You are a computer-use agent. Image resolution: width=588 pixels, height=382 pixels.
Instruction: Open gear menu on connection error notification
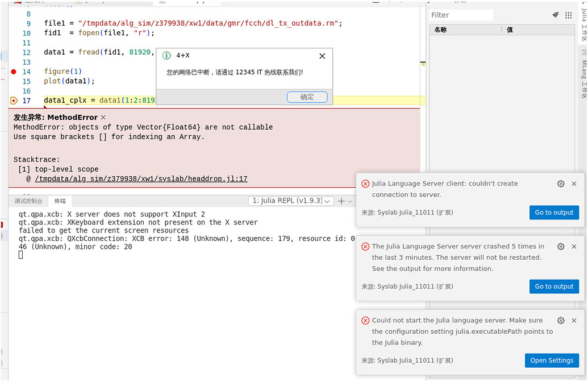561,184
